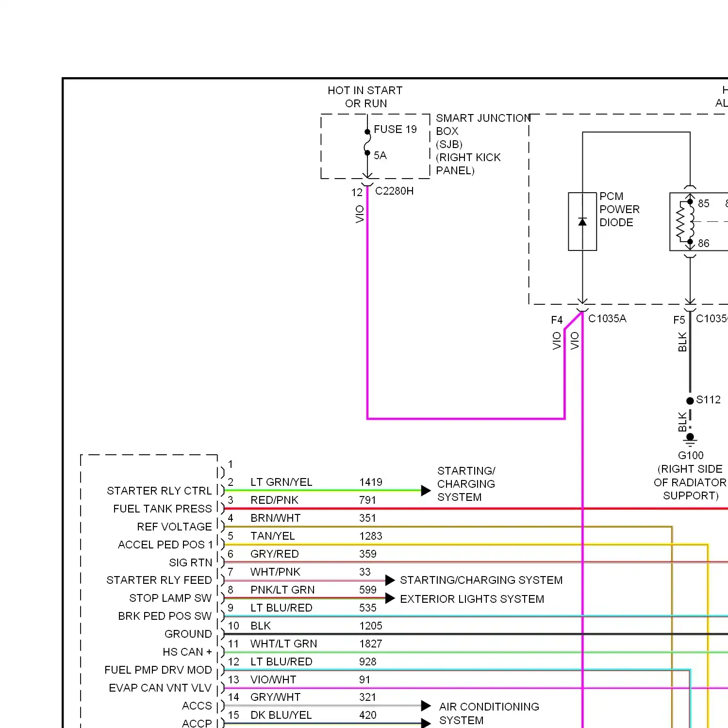This screenshot has height=728, width=728.
Task: Click the HOT IN START OR RUN heading
Action: coord(365,97)
